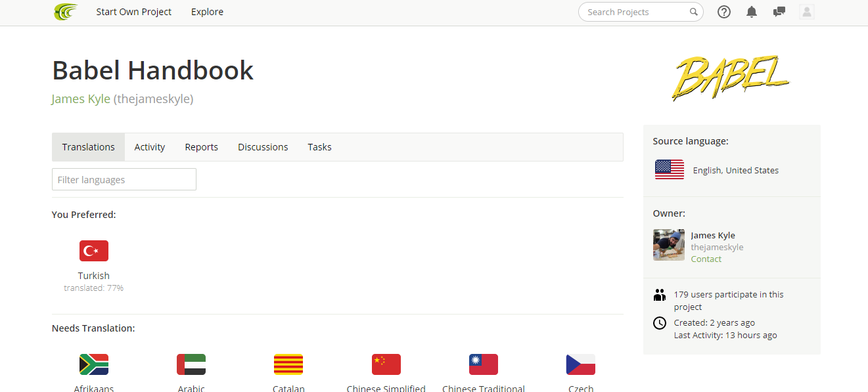Screen dimensions: 868x392
Task: Click the 'Needs Translation:' heading
Action: tap(93, 328)
